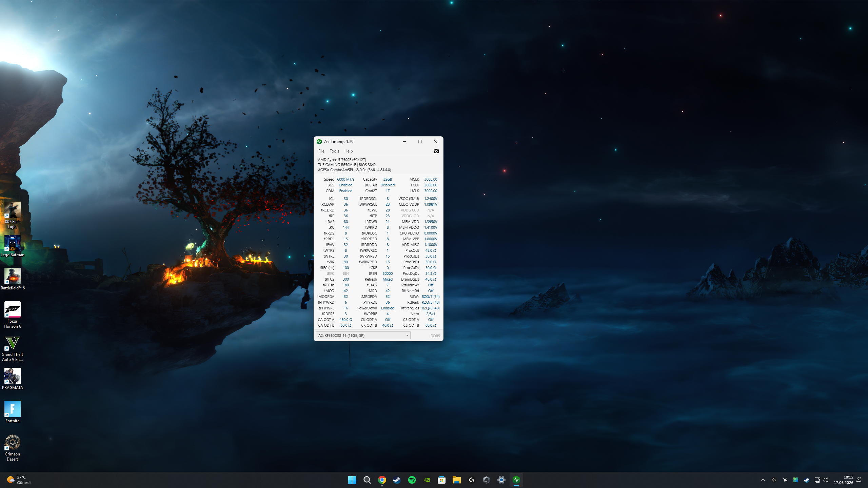Open the volume speaker tray icon
The height and width of the screenshot is (488, 868).
826,480
